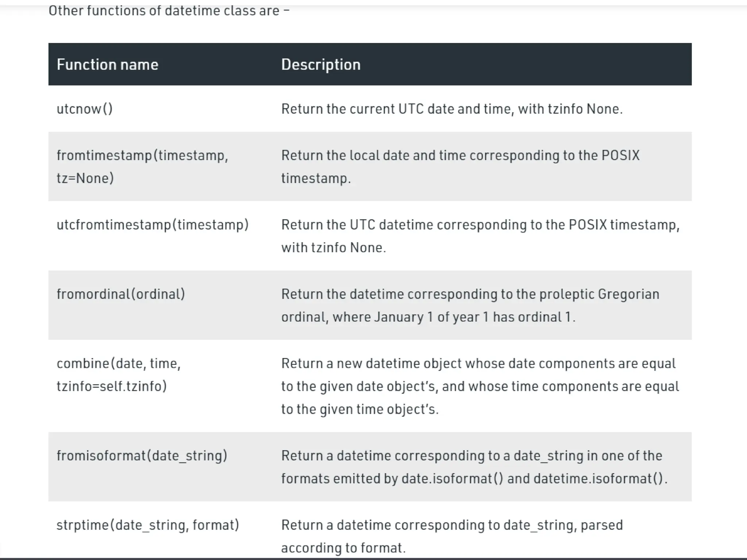Click the "Other functions of datetime class" heading text
This screenshot has width=747, height=560.
click(169, 11)
